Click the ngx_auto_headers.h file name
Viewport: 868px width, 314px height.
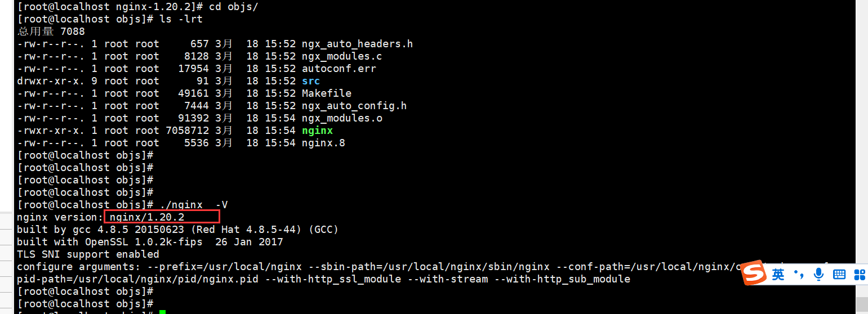pyautogui.click(x=357, y=44)
